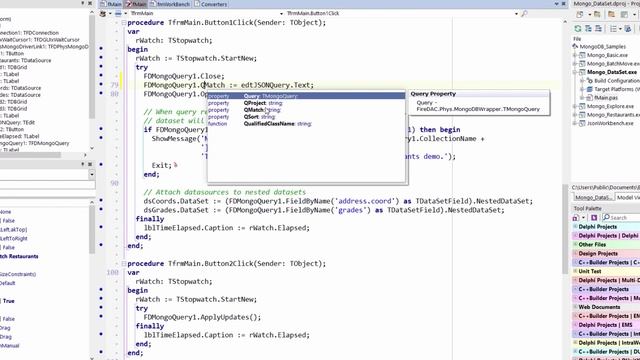Expand Delphi Projects category in Tool Palette
Image resolution: width=640 pixels, height=360 pixels.
[x=576, y=227]
